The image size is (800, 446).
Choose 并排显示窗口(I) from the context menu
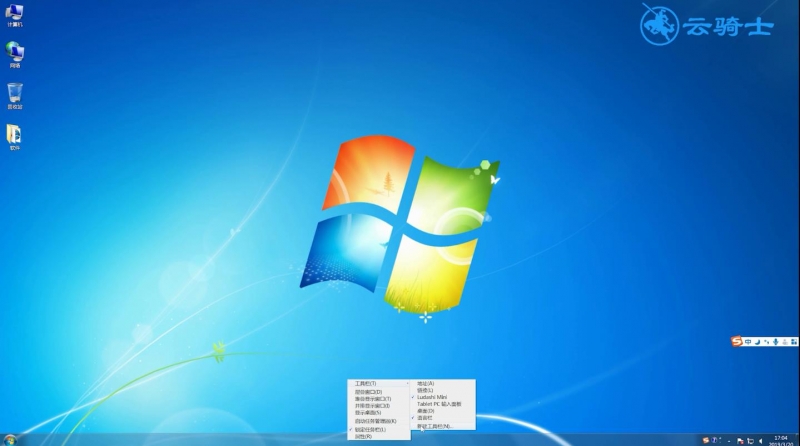tap(379, 406)
